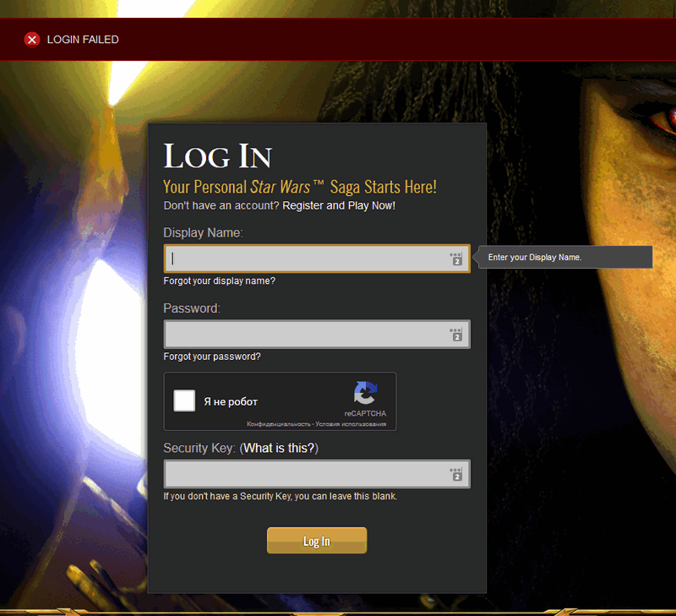The width and height of the screenshot is (676, 616).
Task: Follow the "Forgot your password?" link
Action: (x=212, y=357)
